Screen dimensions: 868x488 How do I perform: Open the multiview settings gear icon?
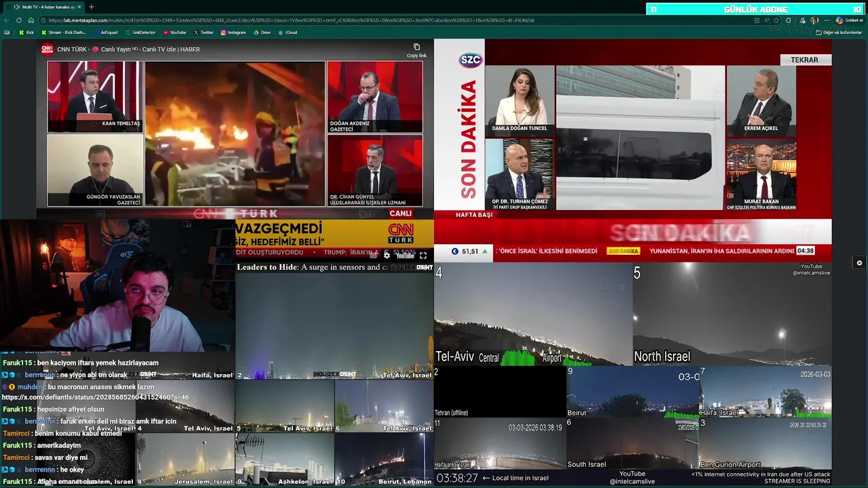[859, 263]
